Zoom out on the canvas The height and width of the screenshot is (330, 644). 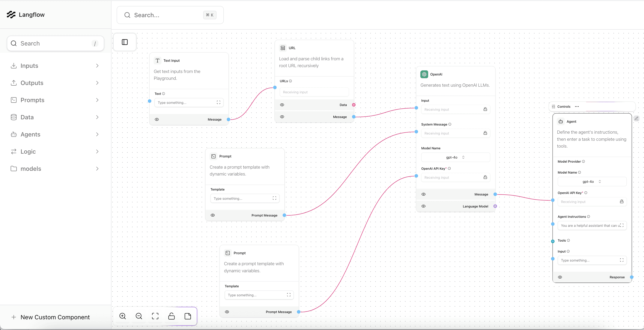[139, 316]
